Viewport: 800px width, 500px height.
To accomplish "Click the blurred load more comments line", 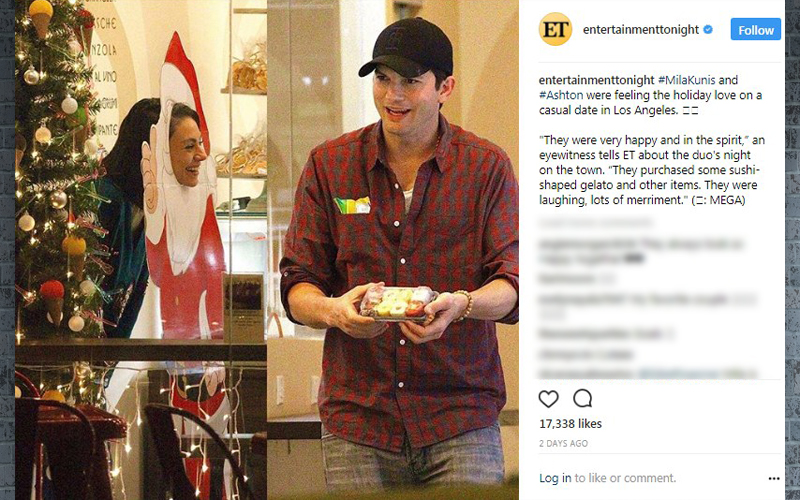I will point(595,222).
